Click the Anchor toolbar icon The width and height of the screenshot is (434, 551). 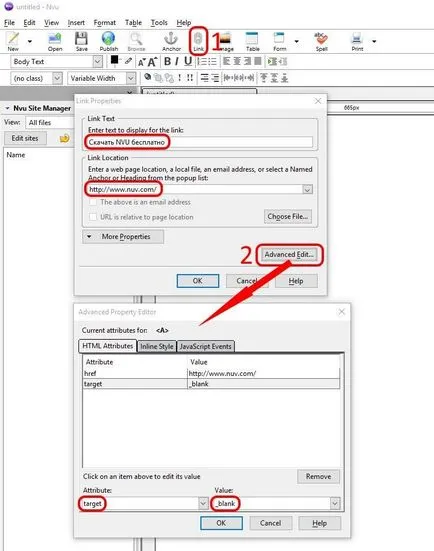click(x=171, y=41)
